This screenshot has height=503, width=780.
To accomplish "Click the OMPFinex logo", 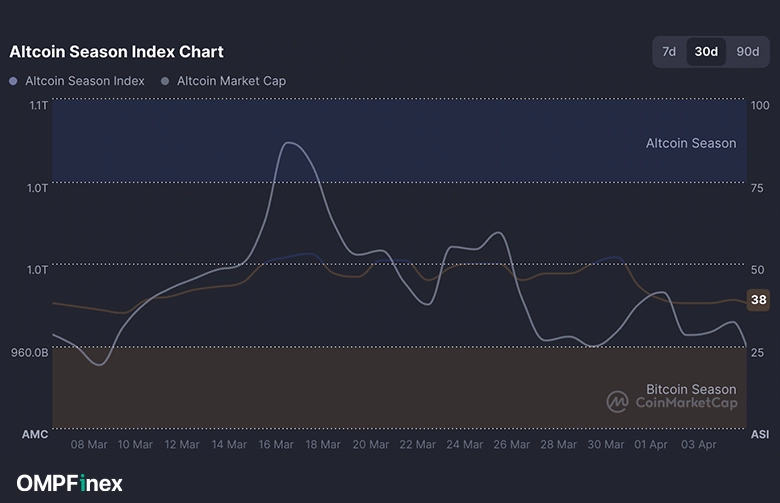I will (x=69, y=483).
